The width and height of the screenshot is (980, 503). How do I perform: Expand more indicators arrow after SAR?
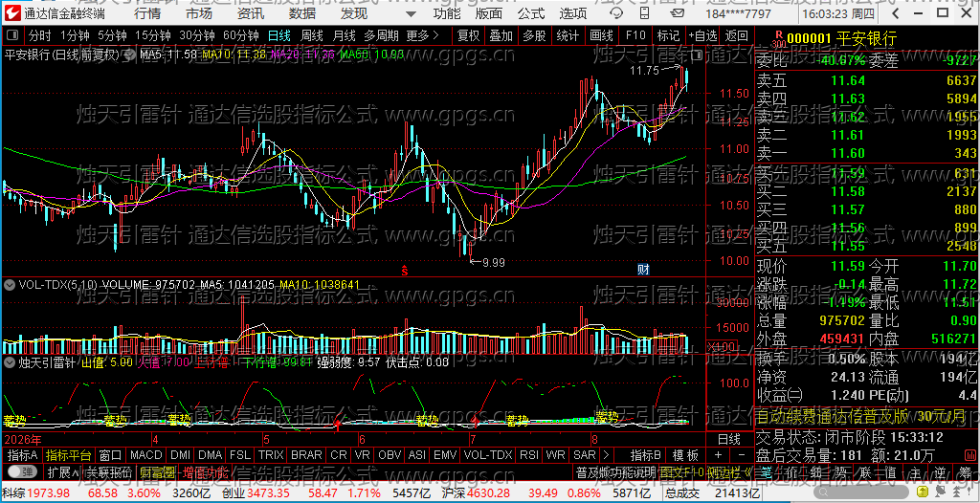605,455
